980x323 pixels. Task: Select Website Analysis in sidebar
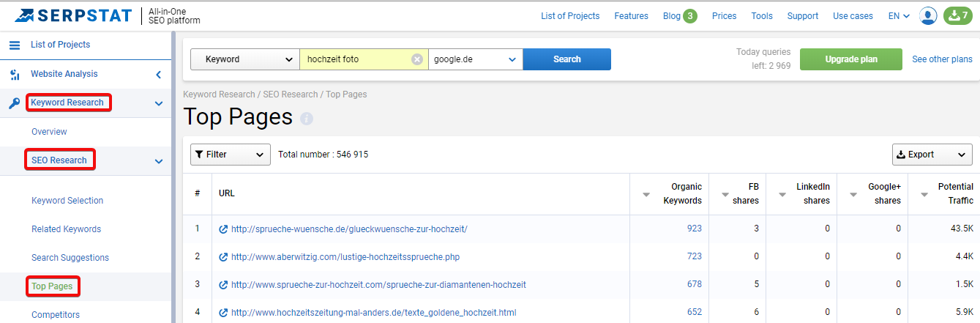click(x=64, y=74)
